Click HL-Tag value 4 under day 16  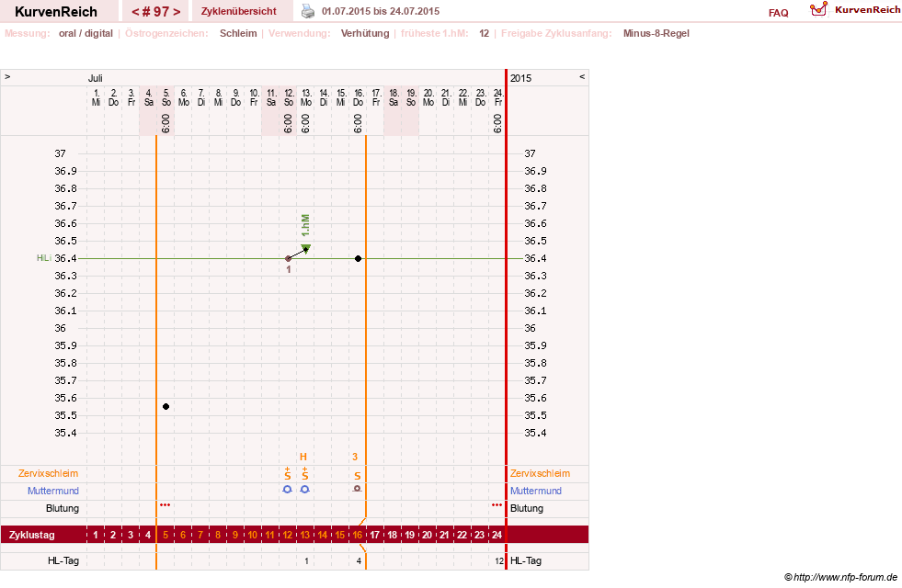click(x=359, y=561)
